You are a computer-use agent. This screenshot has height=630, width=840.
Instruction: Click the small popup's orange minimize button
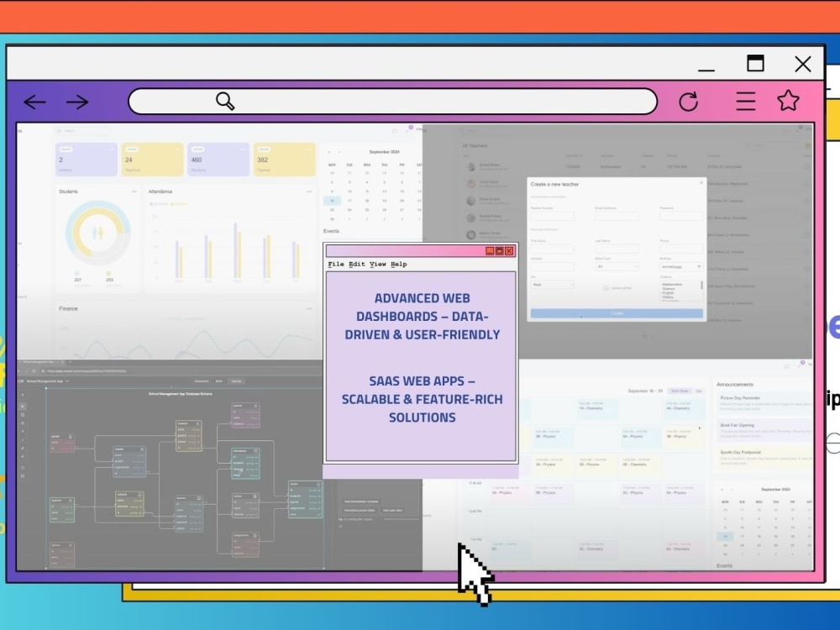click(489, 250)
